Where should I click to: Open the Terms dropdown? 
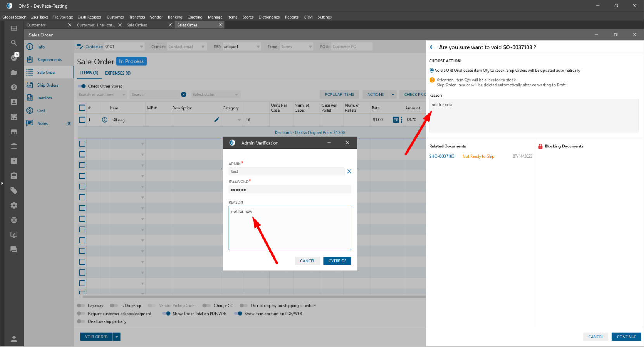[311, 47]
